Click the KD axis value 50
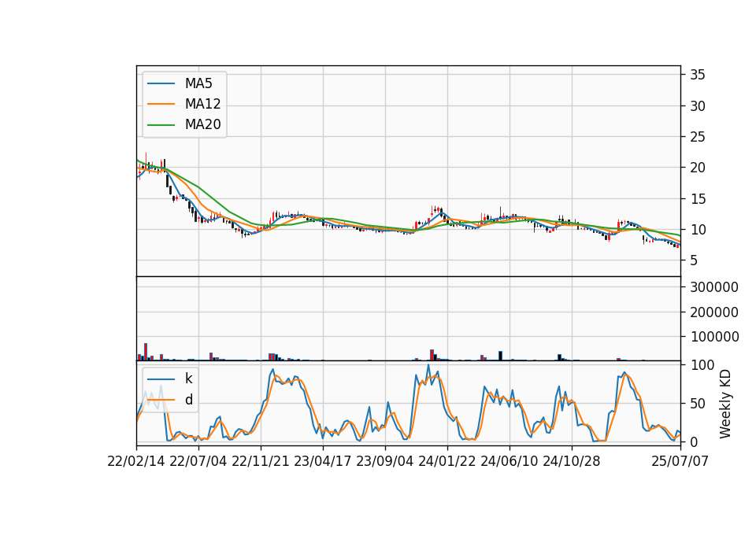Viewport: 756px width, 543px height. point(698,404)
